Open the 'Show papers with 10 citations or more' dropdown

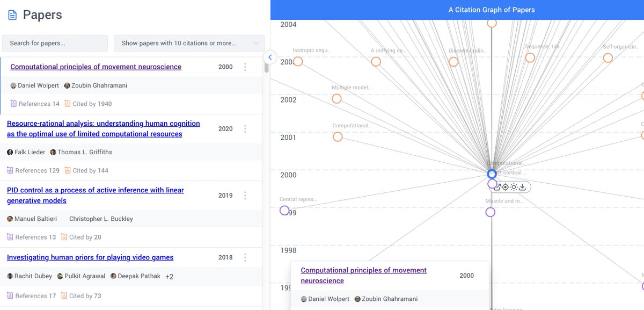(189, 43)
